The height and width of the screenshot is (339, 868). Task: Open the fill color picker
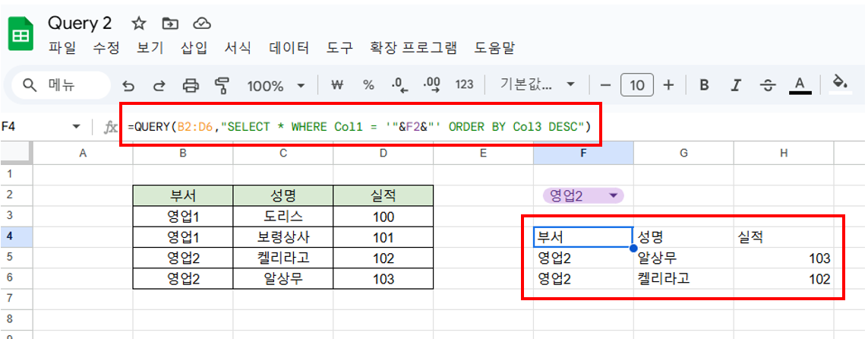[x=841, y=84]
